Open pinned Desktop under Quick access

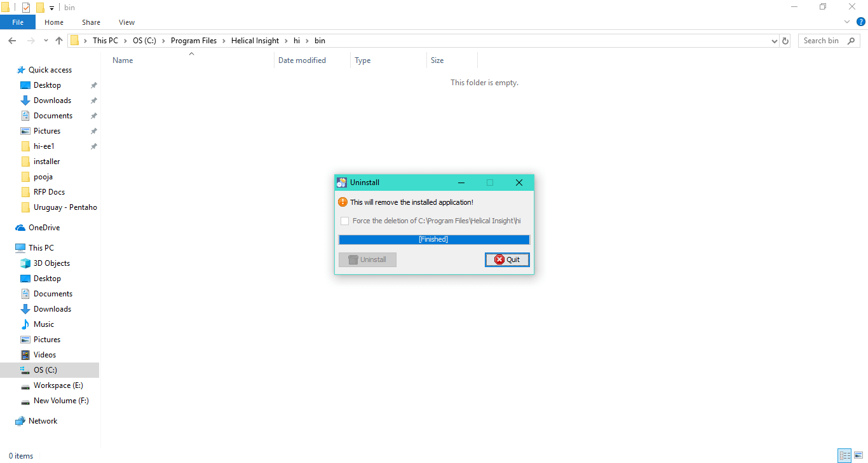[x=47, y=85]
